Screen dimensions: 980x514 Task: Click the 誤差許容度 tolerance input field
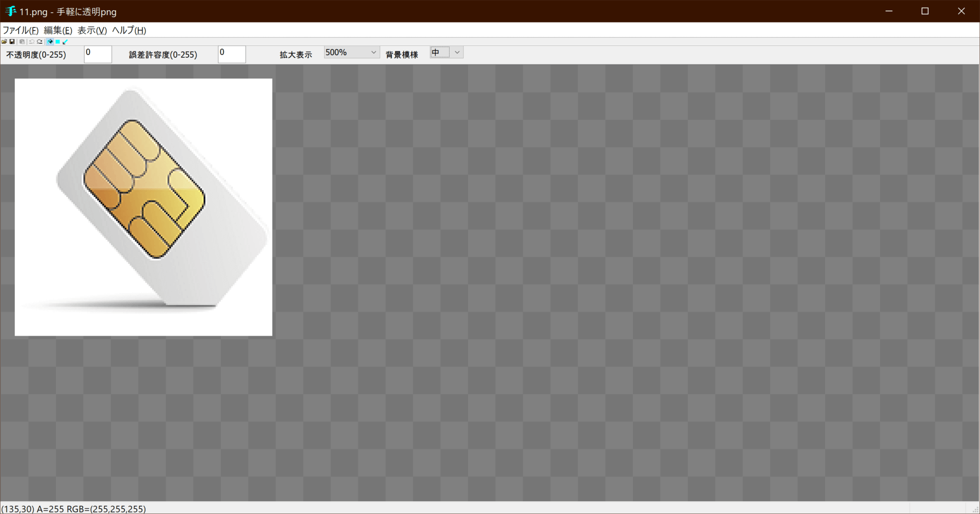pyautogui.click(x=232, y=54)
